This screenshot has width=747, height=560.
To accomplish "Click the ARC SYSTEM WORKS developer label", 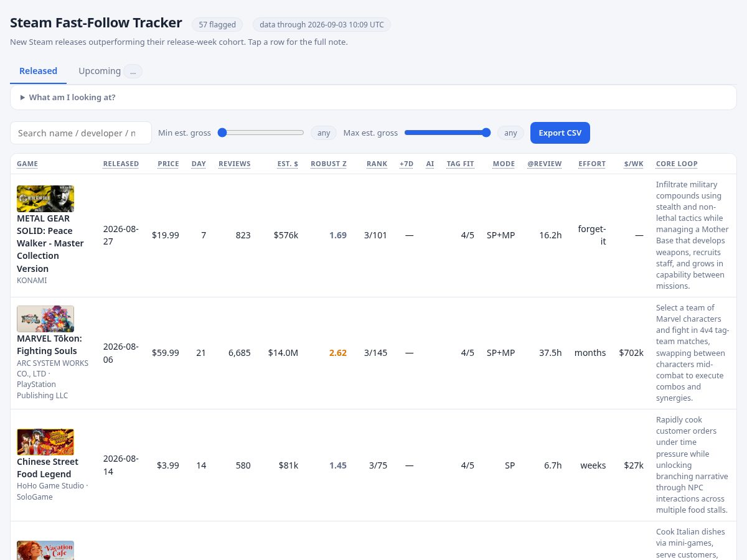I will pos(52,379).
